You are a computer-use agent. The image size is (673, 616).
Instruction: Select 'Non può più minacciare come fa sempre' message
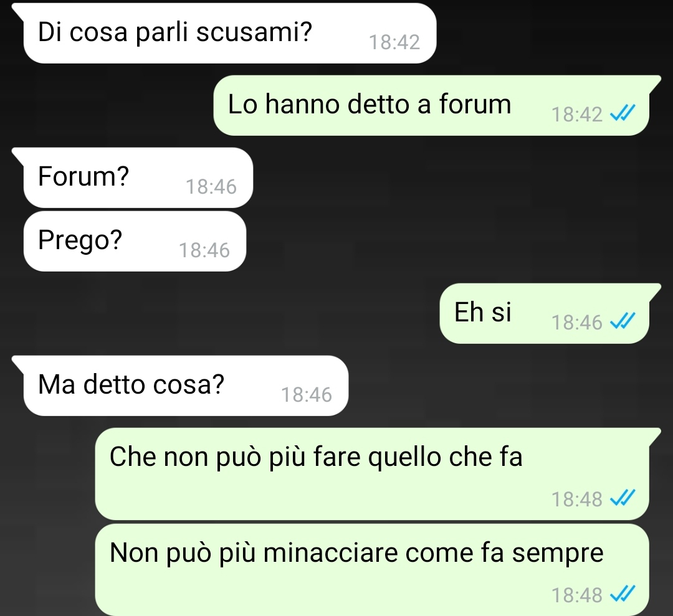click(x=371, y=569)
